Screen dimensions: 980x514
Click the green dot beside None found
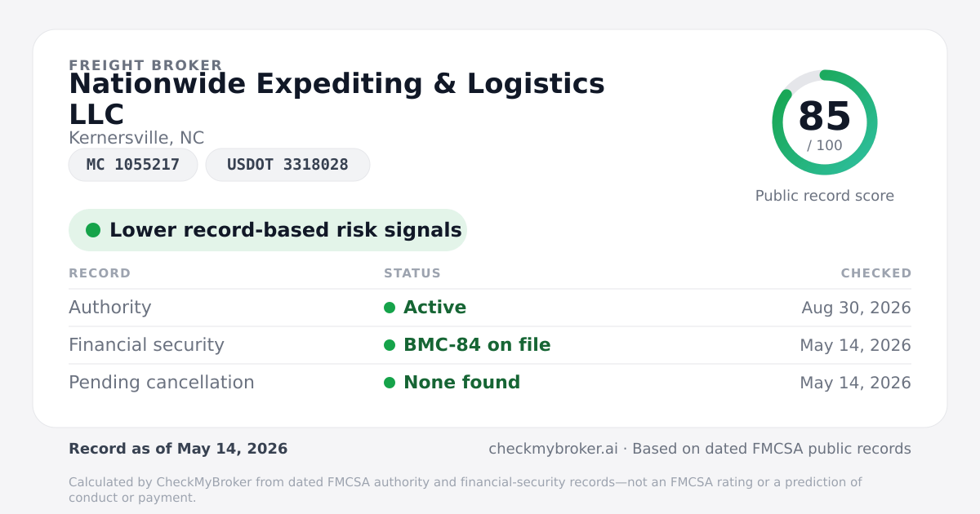[390, 383]
